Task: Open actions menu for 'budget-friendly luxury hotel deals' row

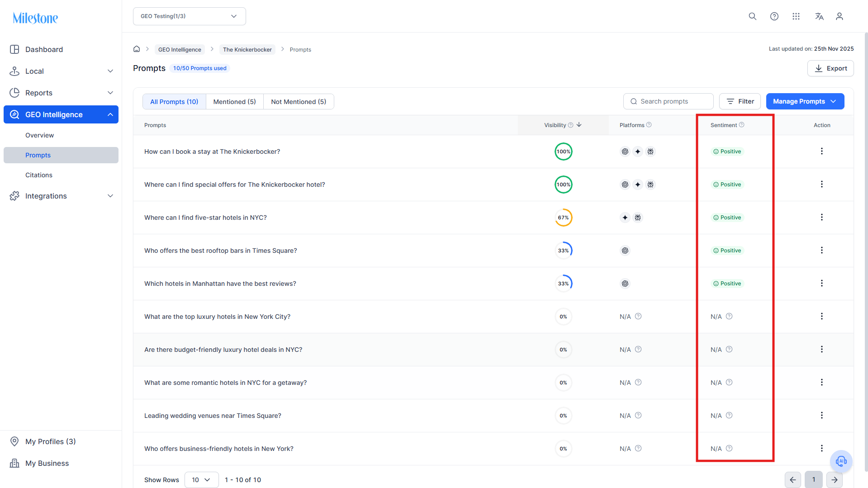Action: (822, 349)
